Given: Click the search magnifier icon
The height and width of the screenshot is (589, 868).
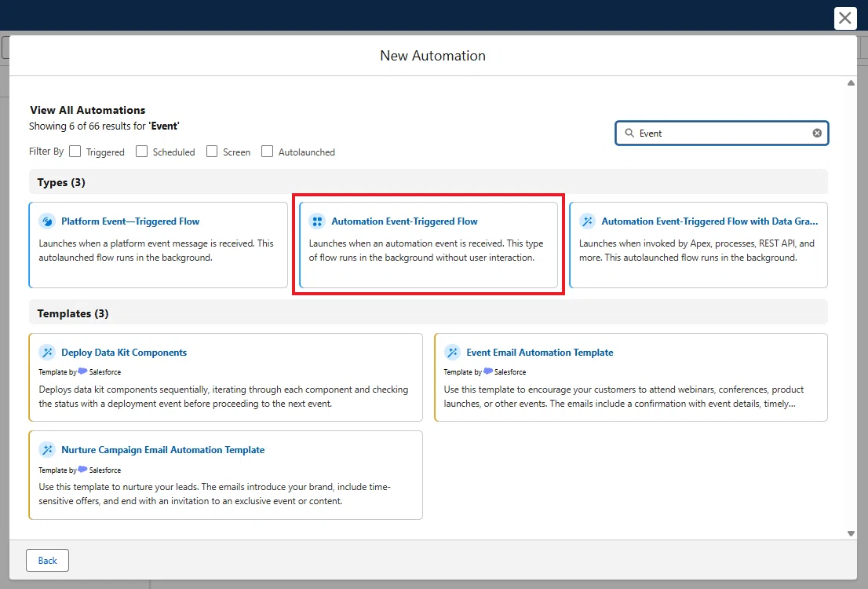Looking at the screenshot, I should coord(629,133).
